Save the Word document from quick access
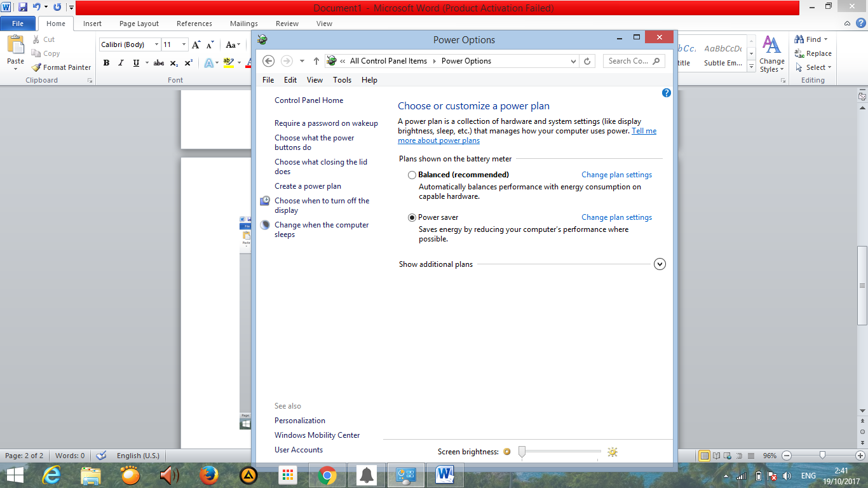The height and width of the screenshot is (488, 868). (23, 7)
